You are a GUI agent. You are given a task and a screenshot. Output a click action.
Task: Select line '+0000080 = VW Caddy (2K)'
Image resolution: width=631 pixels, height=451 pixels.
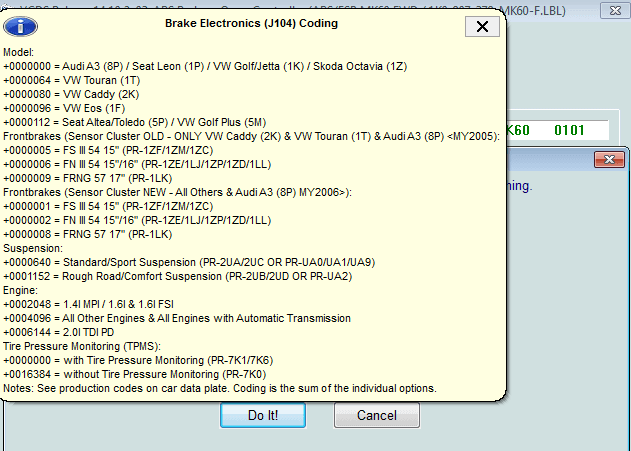(x=71, y=95)
